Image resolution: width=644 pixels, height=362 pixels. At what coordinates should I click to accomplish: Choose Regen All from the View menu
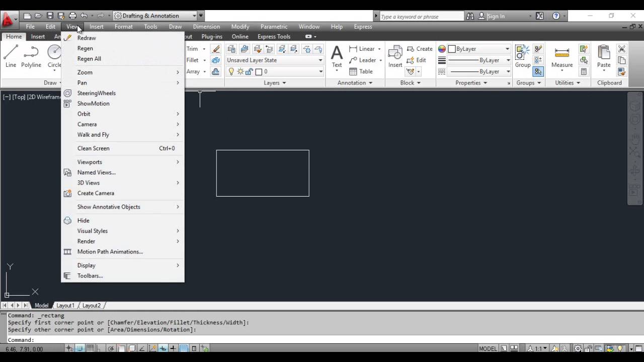(x=123, y=59)
